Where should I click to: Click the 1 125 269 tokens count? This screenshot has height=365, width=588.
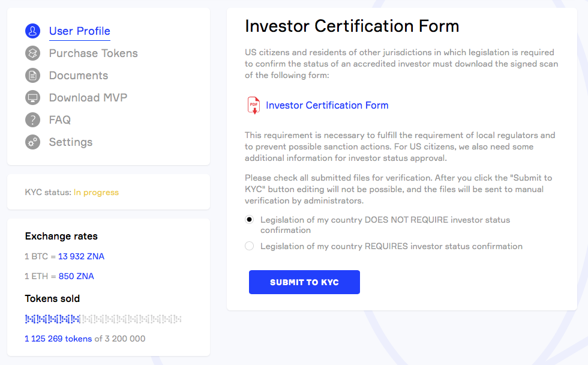(x=58, y=339)
